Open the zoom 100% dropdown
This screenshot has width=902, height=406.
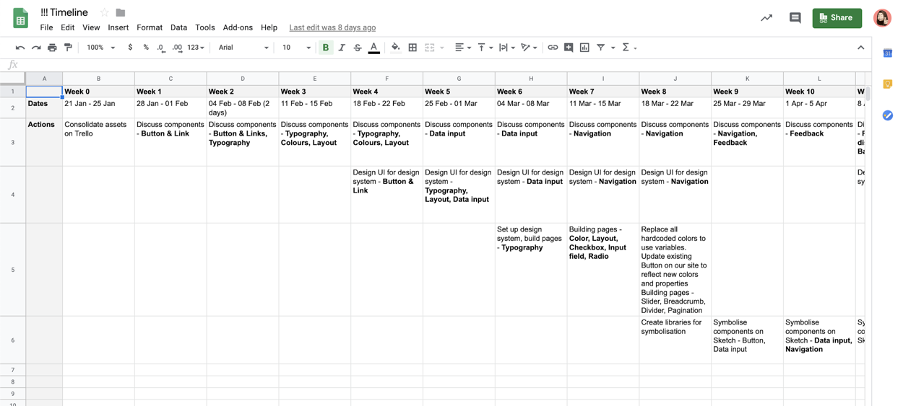[x=98, y=47]
